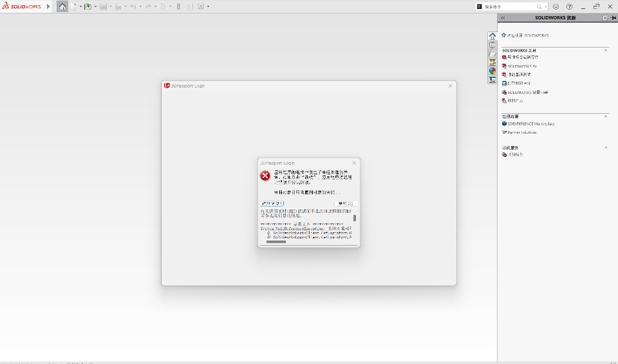Open the compare my score link
618x364 pixels.
516,83
